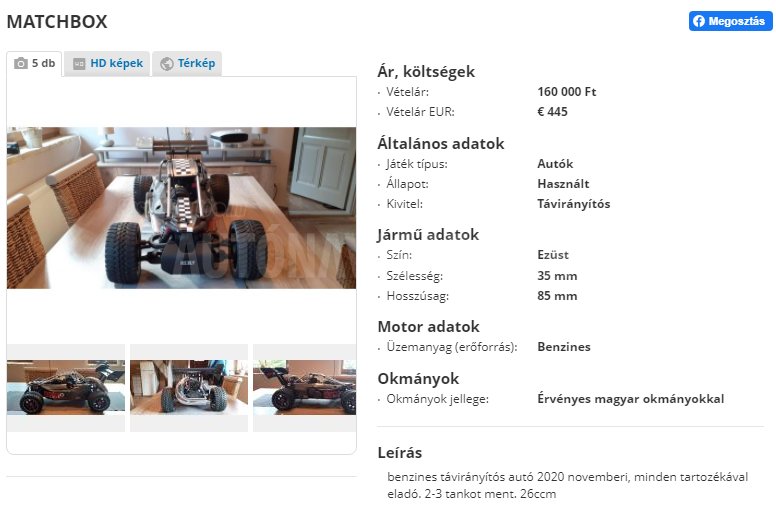Click the Leírás description text
This screenshot has width=776, height=516.
(x=568, y=485)
